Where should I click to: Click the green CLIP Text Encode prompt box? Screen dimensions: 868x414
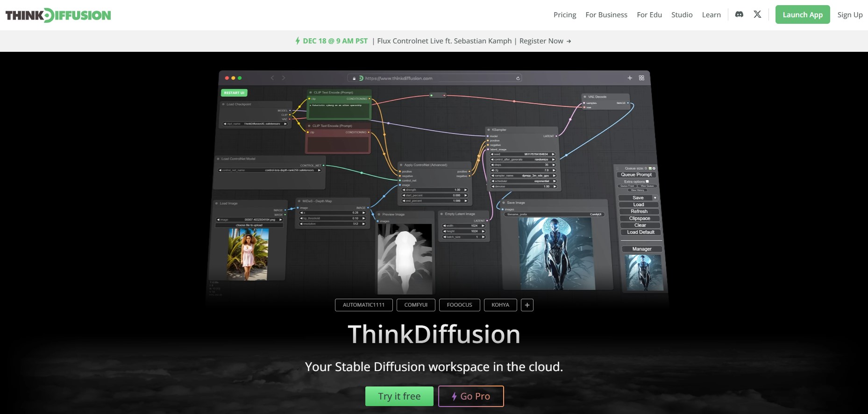pos(339,111)
